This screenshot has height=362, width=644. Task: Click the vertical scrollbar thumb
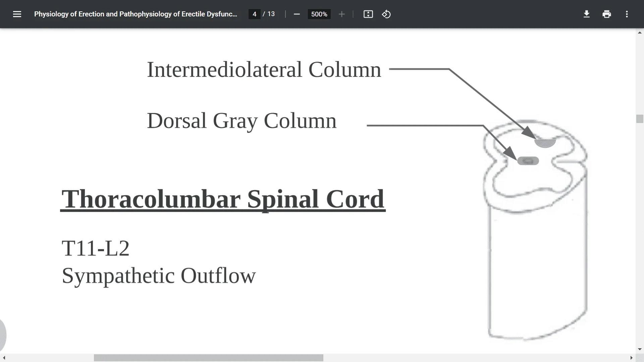pyautogui.click(x=640, y=119)
